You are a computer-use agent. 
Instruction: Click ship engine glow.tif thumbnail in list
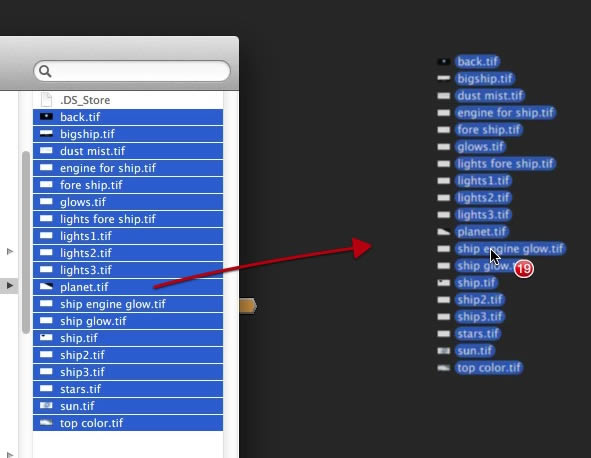point(46,303)
